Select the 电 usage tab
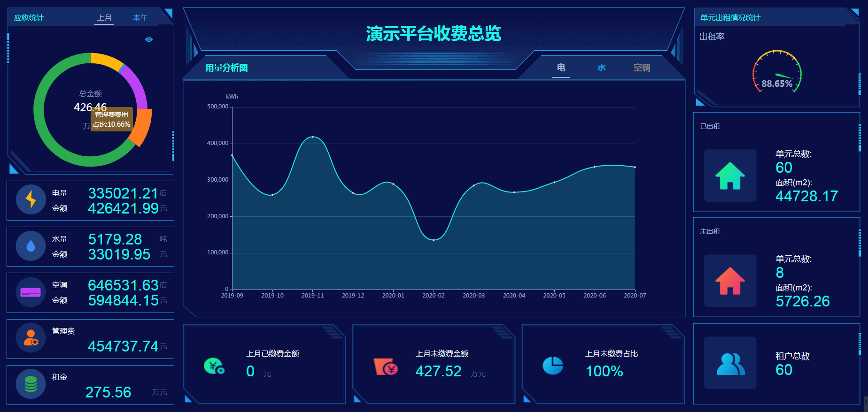The height and width of the screenshot is (412, 868). tap(561, 68)
